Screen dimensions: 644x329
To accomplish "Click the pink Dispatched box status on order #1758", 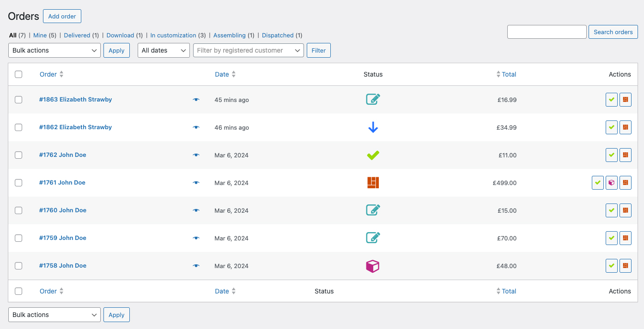I will click(x=372, y=266).
